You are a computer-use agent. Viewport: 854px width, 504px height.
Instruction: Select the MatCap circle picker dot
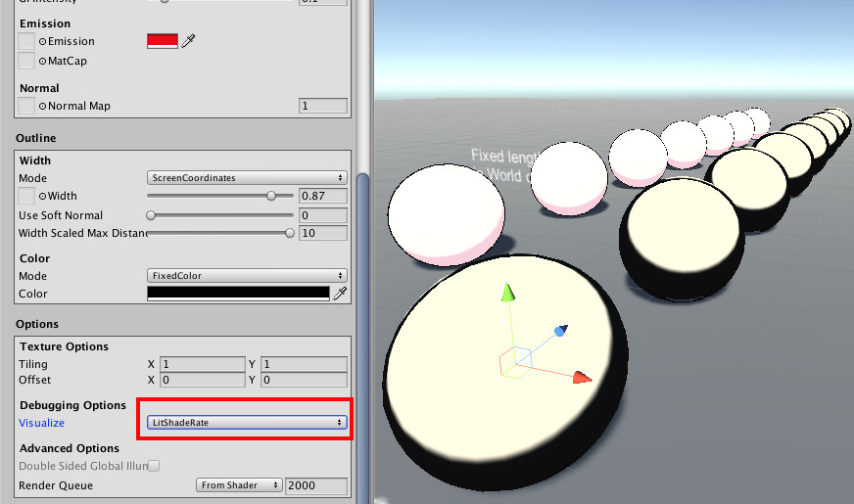point(42,61)
